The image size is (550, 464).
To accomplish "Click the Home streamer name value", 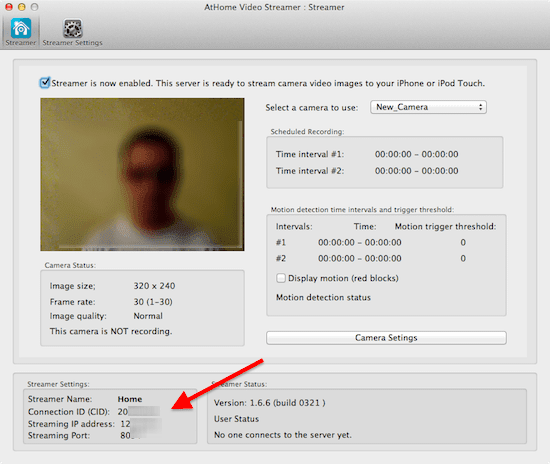I will tap(130, 399).
